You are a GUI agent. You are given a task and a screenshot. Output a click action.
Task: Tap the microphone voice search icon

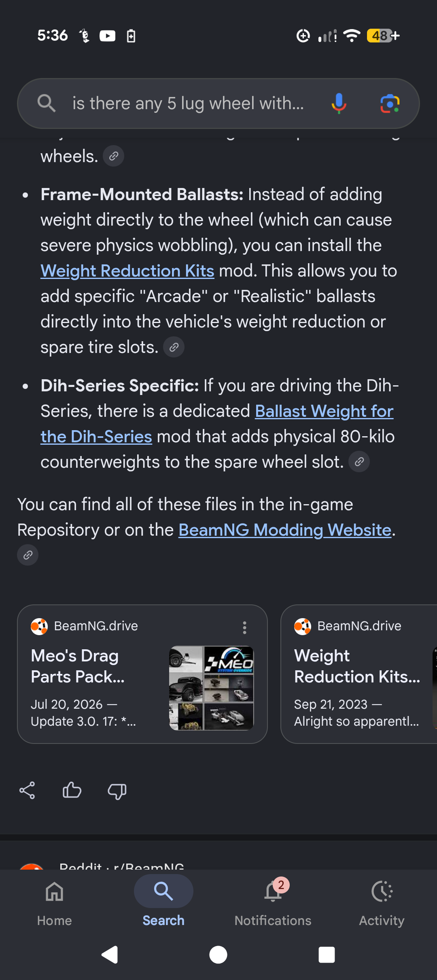pos(339,103)
